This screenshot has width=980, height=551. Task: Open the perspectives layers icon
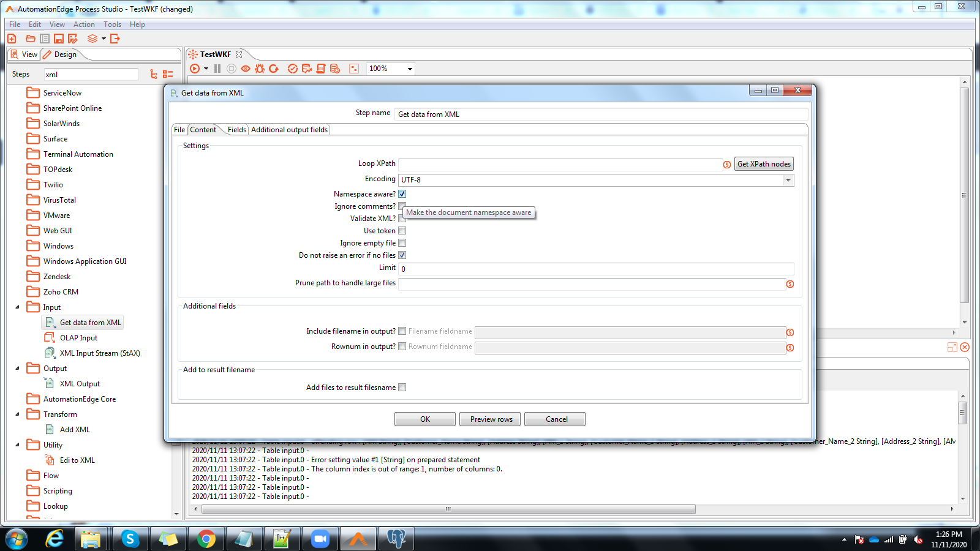point(92,39)
